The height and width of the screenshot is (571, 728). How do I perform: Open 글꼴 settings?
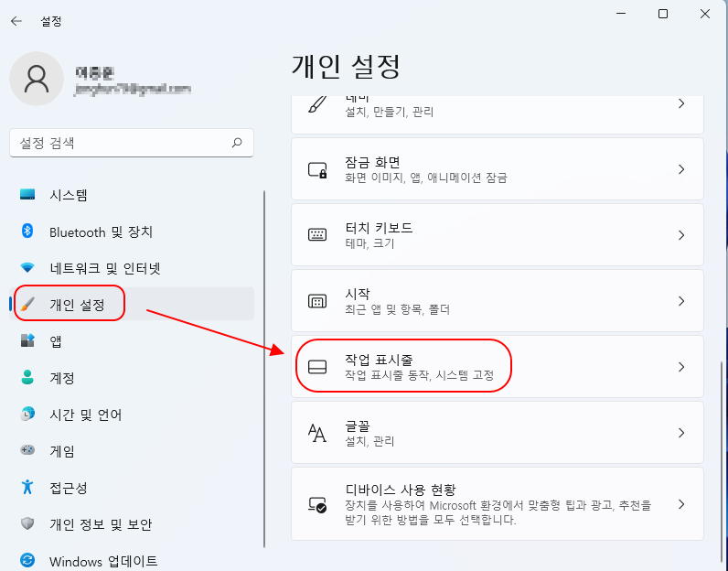[498, 433]
